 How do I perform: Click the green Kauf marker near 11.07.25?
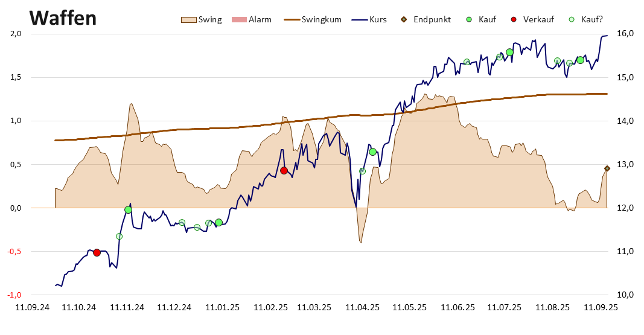pos(509,52)
